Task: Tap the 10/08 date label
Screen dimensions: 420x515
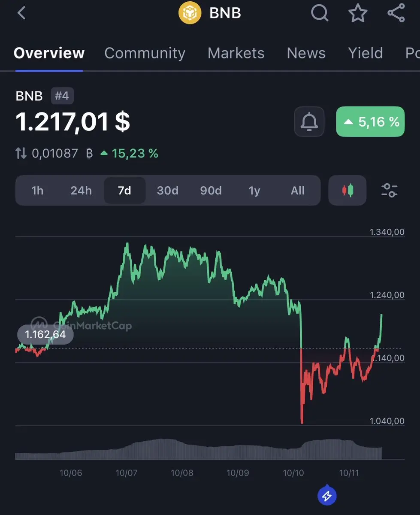Action: pyautogui.click(x=182, y=473)
